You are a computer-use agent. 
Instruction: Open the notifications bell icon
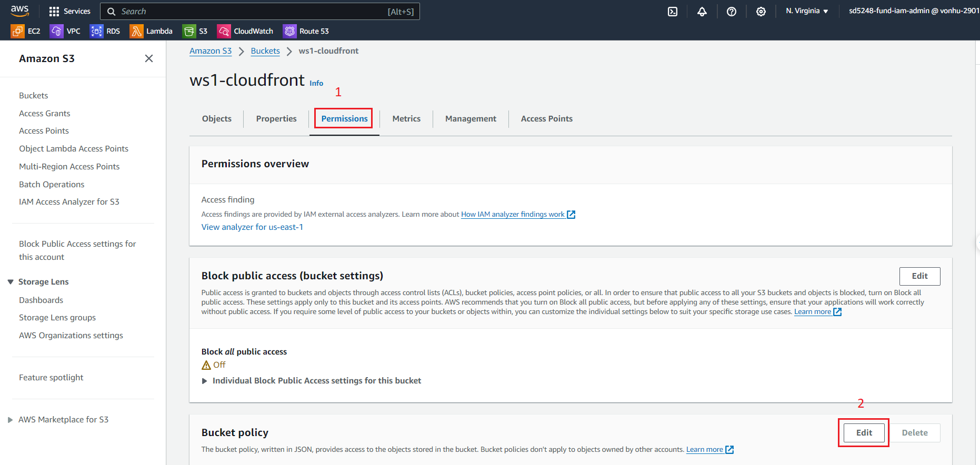click(x=702, y=12)
